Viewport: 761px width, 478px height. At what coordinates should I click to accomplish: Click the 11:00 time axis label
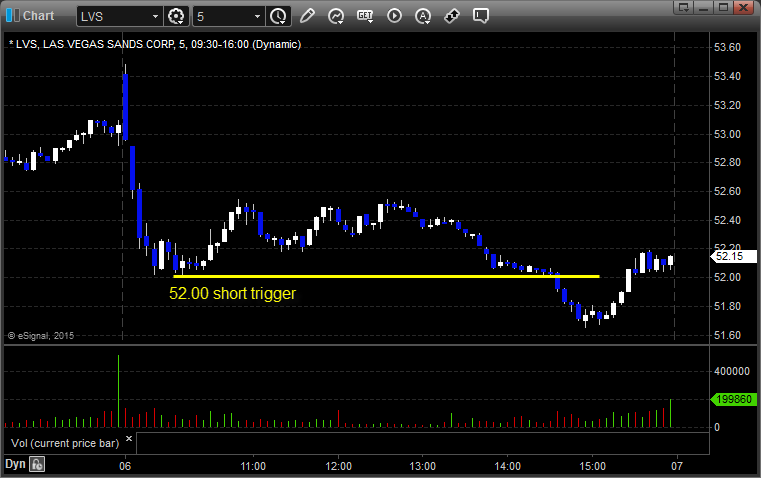tap(253, 466)
